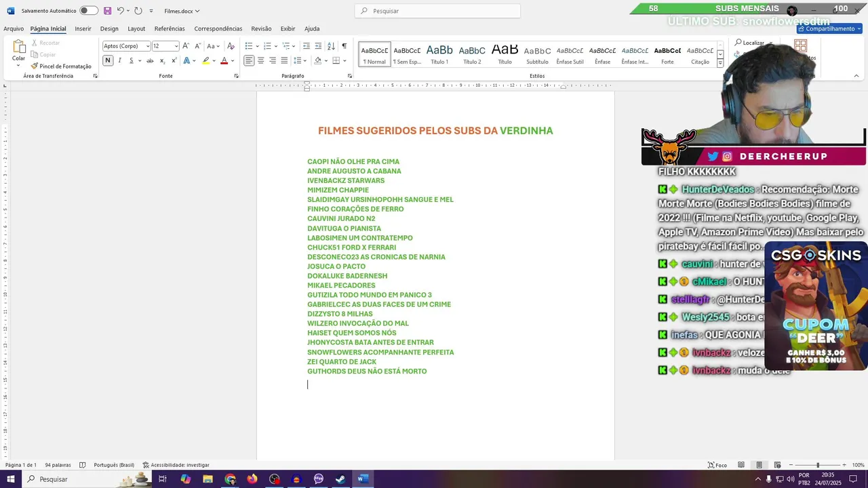Open Steam from the taskbar

coord(340,479)
